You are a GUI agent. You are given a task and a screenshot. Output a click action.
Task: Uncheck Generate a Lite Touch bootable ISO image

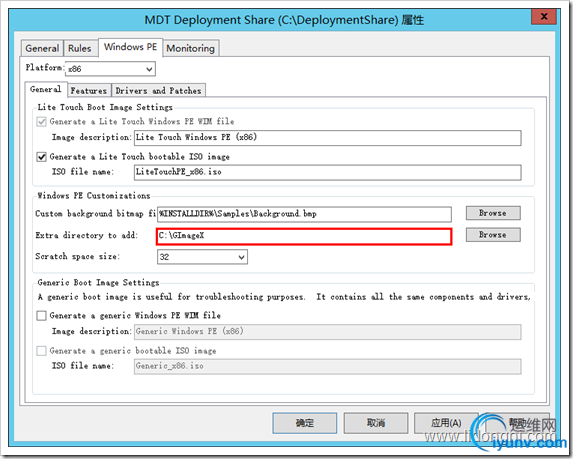41,157
